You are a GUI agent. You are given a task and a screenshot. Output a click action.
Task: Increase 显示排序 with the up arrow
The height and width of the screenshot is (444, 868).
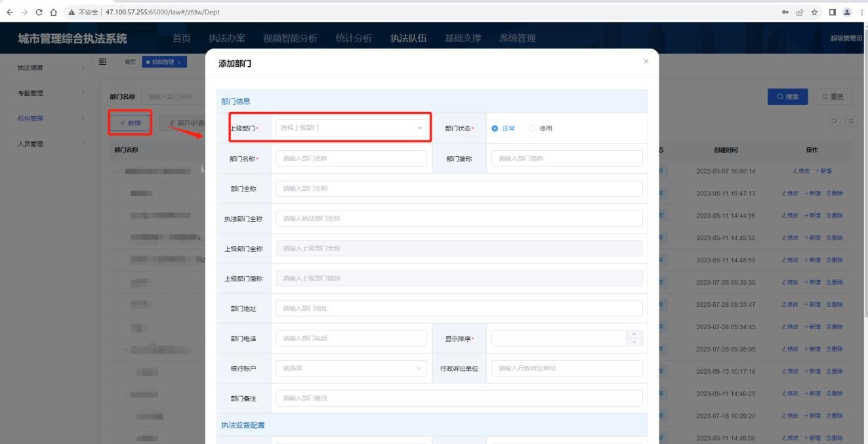click(x=634, y=334)
